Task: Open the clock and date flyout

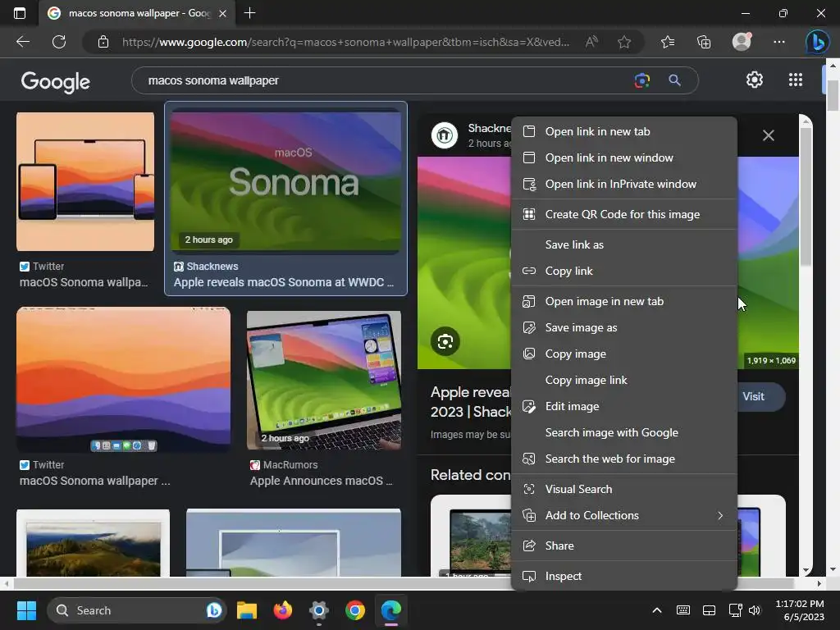Action: coord(800,610)
